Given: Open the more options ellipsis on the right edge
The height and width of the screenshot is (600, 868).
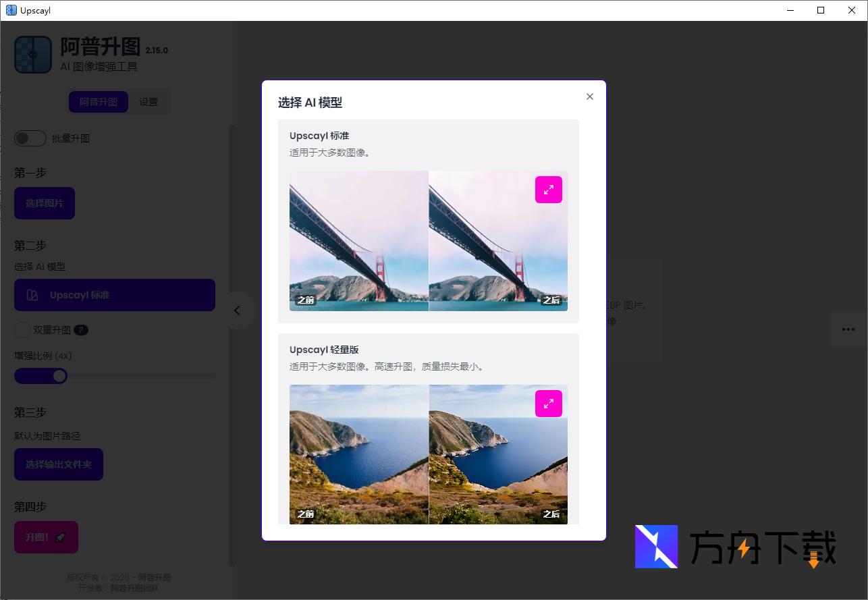Looking at the screenshot, I should pyautogui.click(x=848, y=329).
